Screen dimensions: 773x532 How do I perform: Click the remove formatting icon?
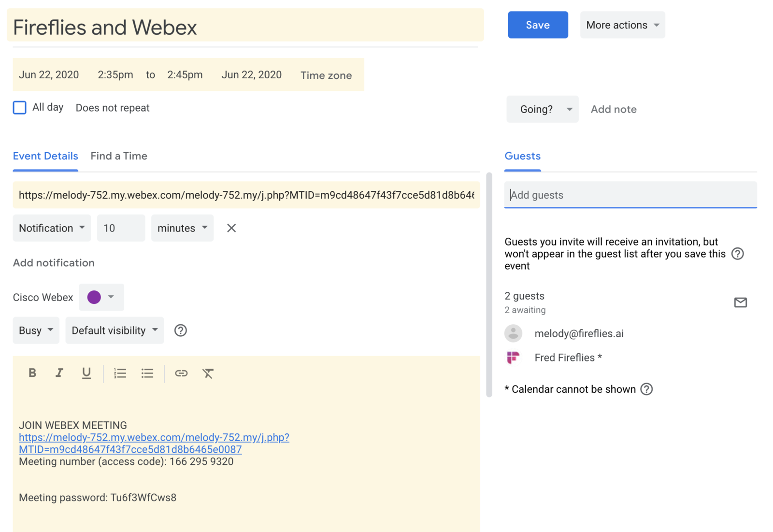point(208,373)
